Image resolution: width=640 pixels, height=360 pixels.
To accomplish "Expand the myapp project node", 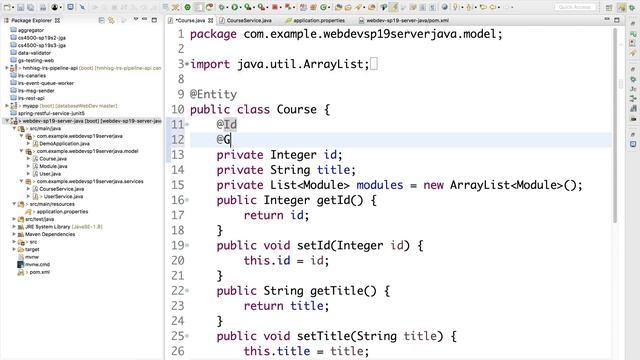I will [7, 106].
